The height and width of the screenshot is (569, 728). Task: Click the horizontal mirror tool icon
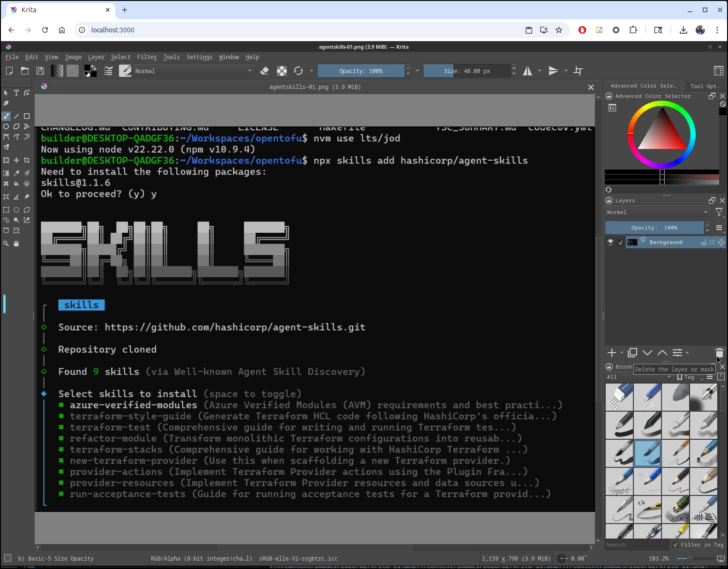pyautogui.click(x=527, y=71)
